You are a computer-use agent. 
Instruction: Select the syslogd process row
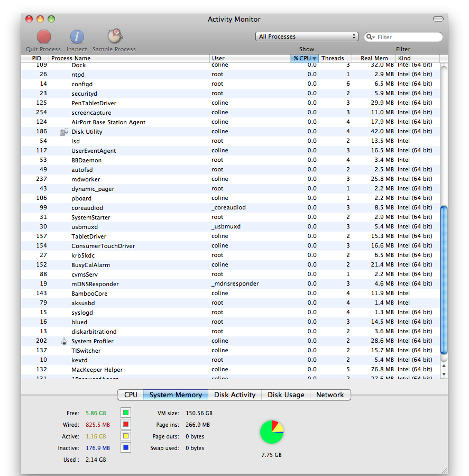tap(231, 313)
